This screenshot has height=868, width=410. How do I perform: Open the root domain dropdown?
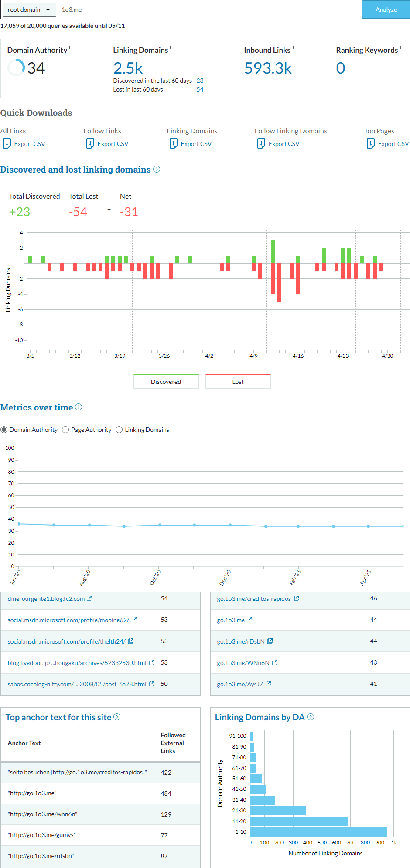click(x=29, y=10)
